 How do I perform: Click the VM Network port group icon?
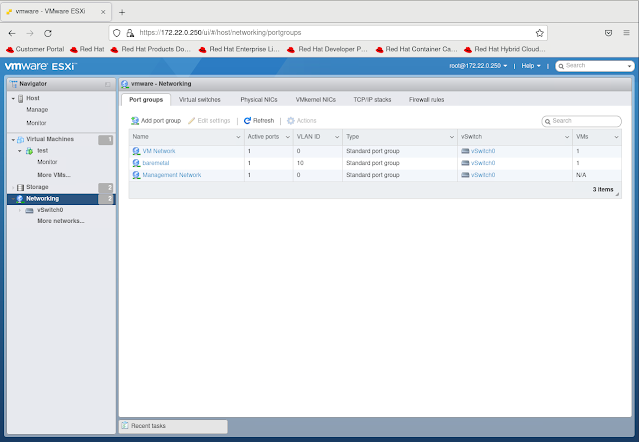point(136,151)
